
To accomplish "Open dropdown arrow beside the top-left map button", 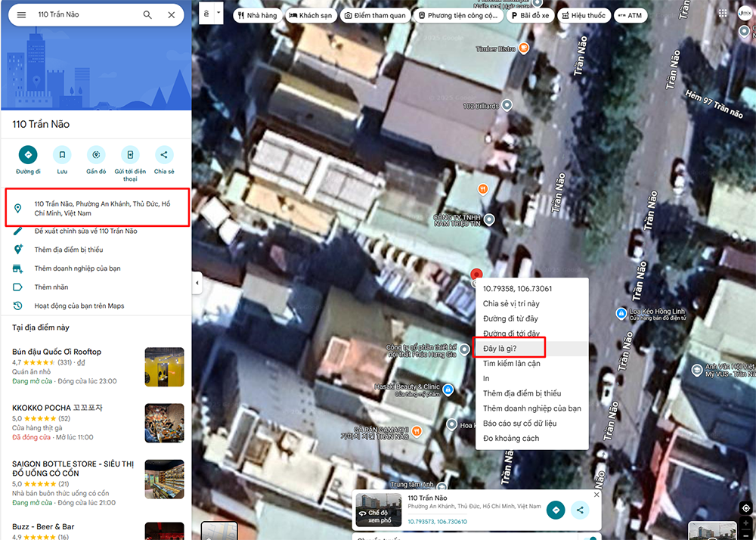I will 218,13.
